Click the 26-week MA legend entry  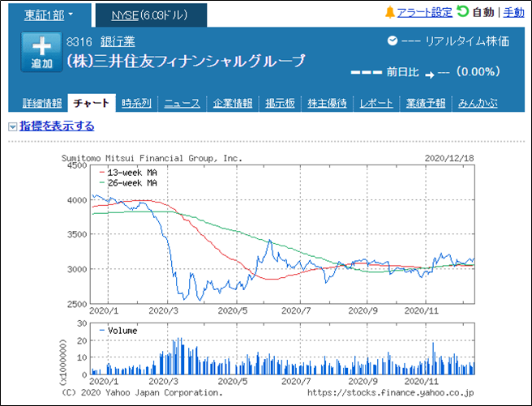(x=128, y=183)
